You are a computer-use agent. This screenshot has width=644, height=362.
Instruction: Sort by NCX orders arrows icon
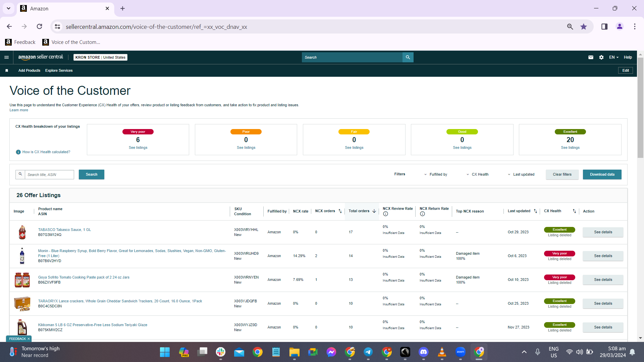(340, 211)
